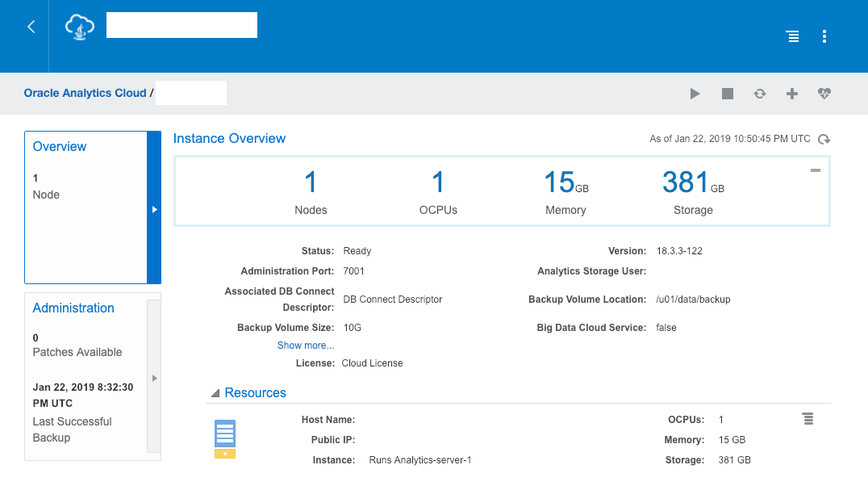The image size is (868, 486).
Task: Click the Overview tile arrow
Action: coord(154,209)
